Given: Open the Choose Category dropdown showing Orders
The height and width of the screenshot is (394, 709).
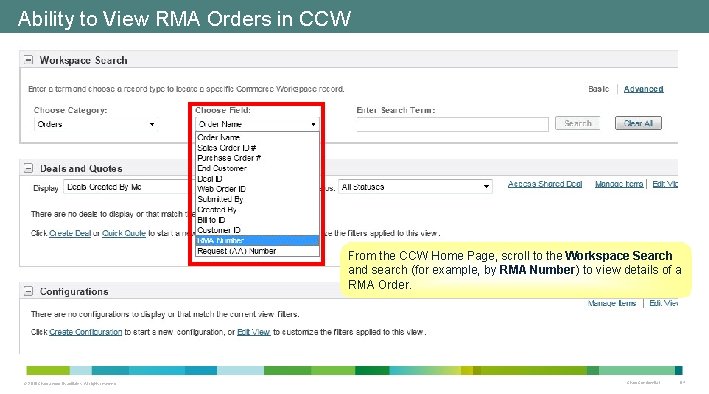Looking at the screenshot, I should click(x=95, y=124).
